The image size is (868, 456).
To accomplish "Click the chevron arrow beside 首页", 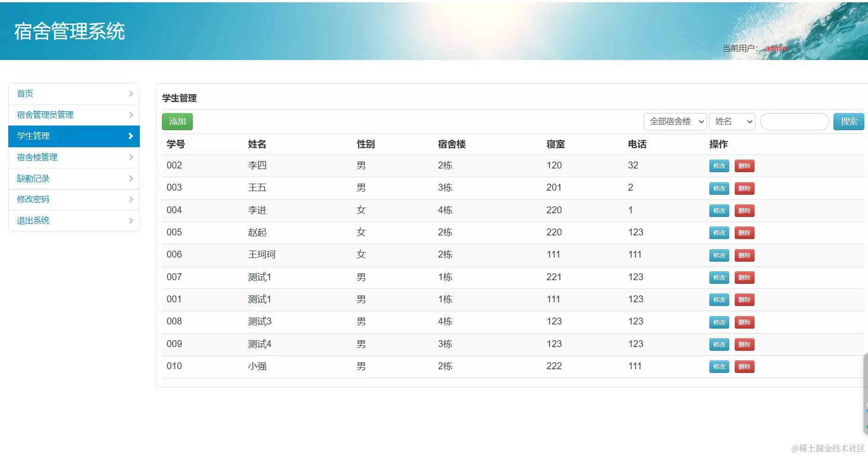I will tap(131, 94).
